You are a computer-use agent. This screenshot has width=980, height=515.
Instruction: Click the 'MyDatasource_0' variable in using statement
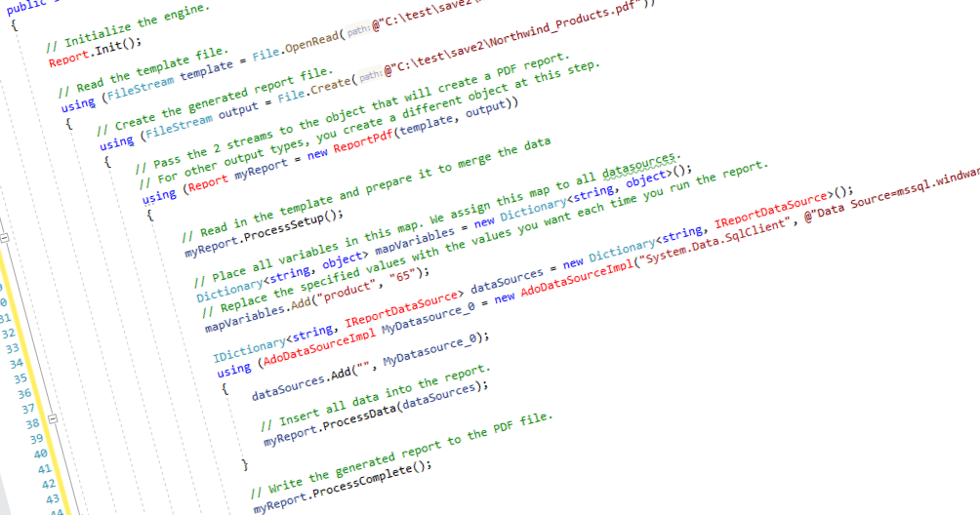429,318
